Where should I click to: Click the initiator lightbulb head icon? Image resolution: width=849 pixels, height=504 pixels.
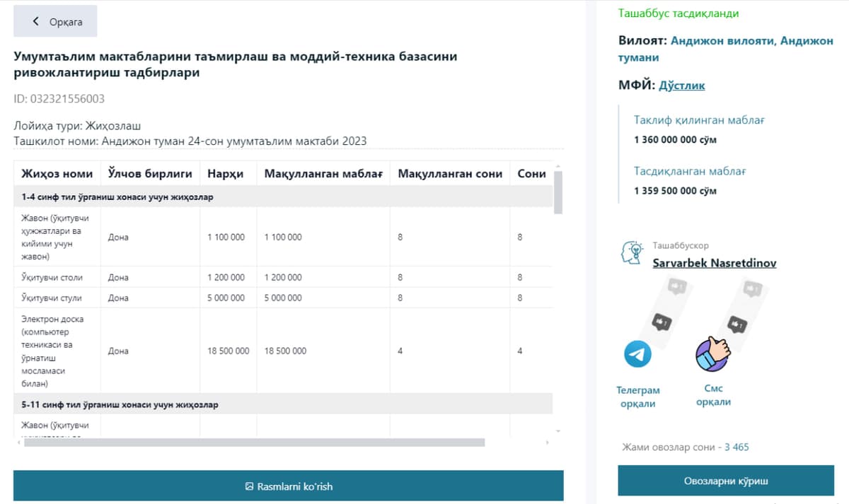pyautogui.click(x=630, y=254)
